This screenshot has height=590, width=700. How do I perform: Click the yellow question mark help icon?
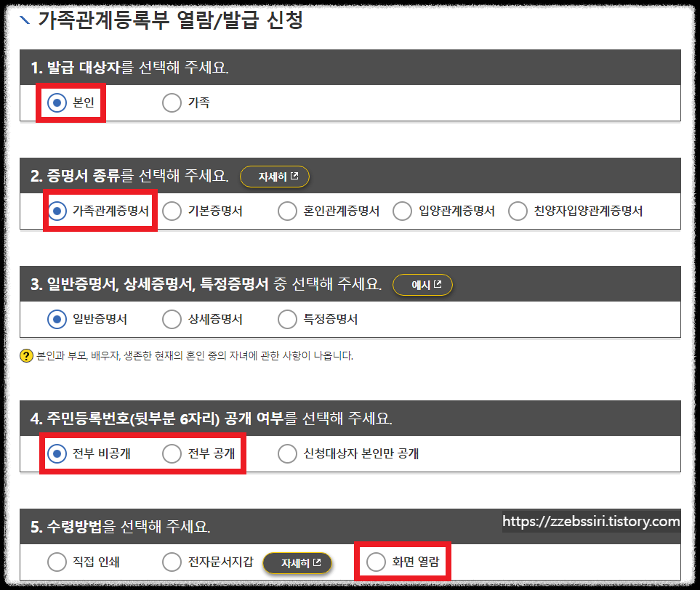(x=26, y=356)
